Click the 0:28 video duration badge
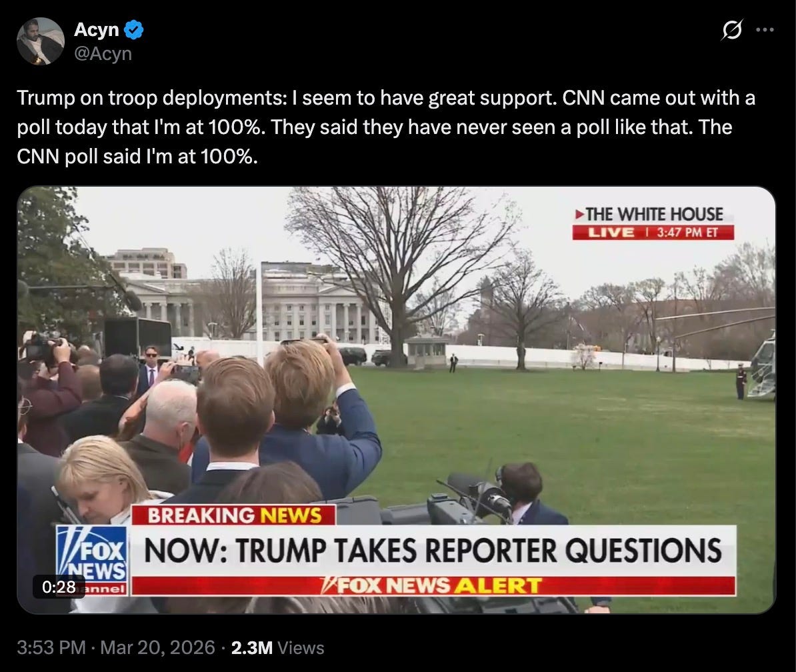This screenshot has width=796, height=672. (59, 587)
